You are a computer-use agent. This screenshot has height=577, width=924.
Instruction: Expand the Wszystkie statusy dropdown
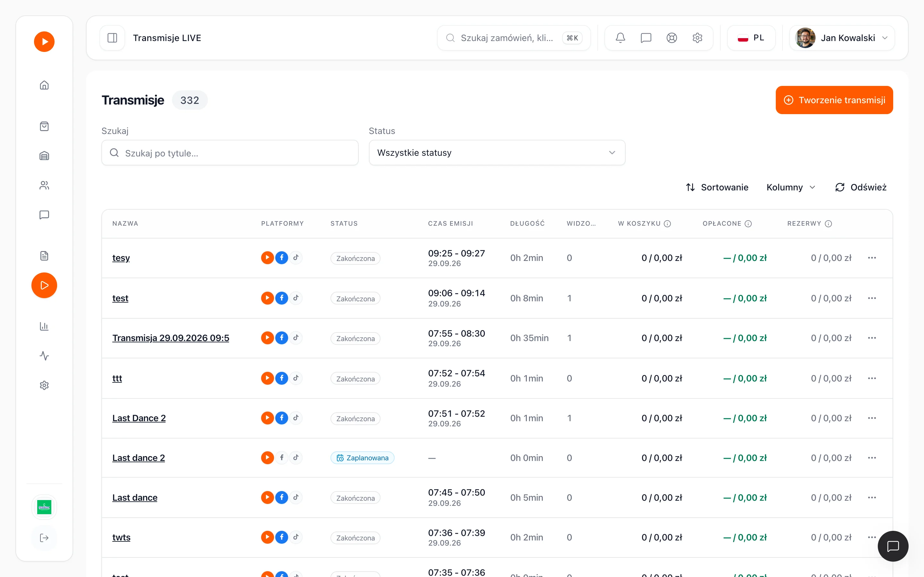[x=497, y=153]
